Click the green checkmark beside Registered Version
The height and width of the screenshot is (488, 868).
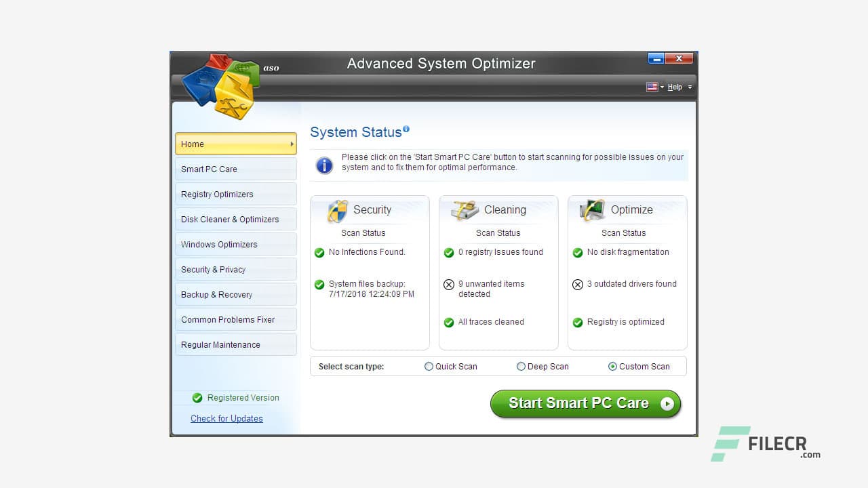click(197, 398)
